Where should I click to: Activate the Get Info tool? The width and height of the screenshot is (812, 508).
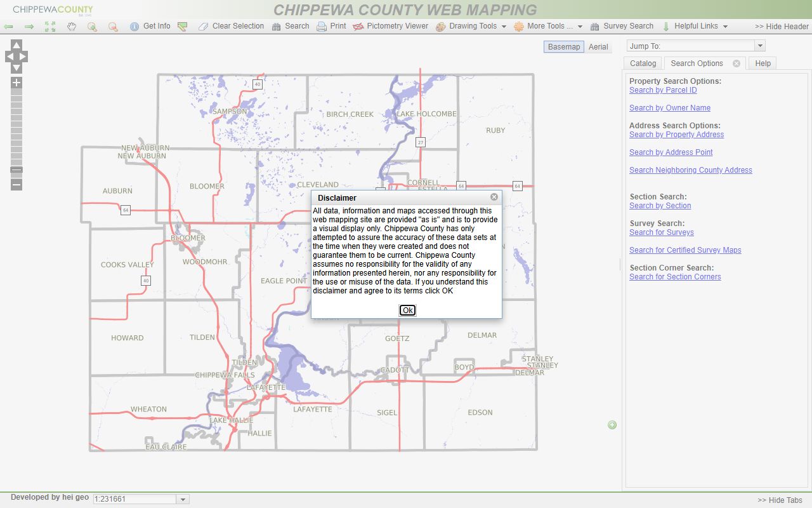[x=150, y=26]
